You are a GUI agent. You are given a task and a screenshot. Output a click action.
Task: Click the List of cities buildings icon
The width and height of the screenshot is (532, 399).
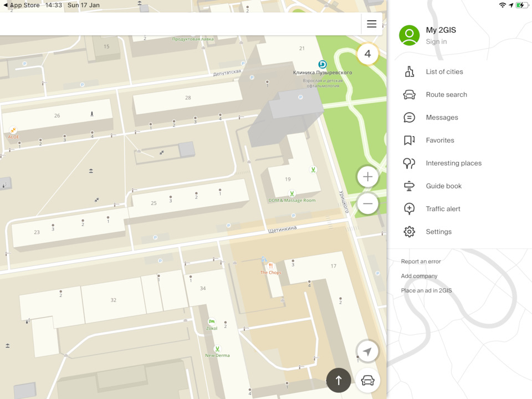[409, 71]
